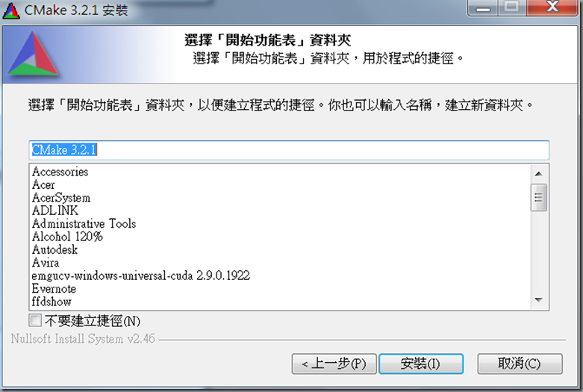
Task: Click the scrollbar thumb of folder list
Action: point(538,197)
